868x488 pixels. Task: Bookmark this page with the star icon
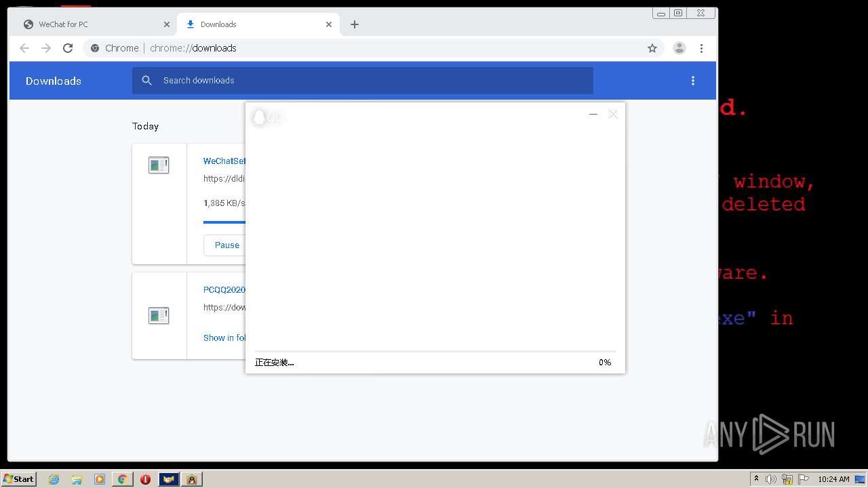click(652, 48)
